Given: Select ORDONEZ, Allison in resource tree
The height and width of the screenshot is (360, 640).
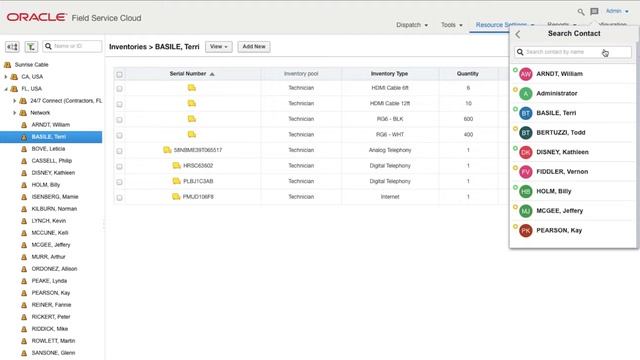Looking at the screenshot, I should point(54,269).
